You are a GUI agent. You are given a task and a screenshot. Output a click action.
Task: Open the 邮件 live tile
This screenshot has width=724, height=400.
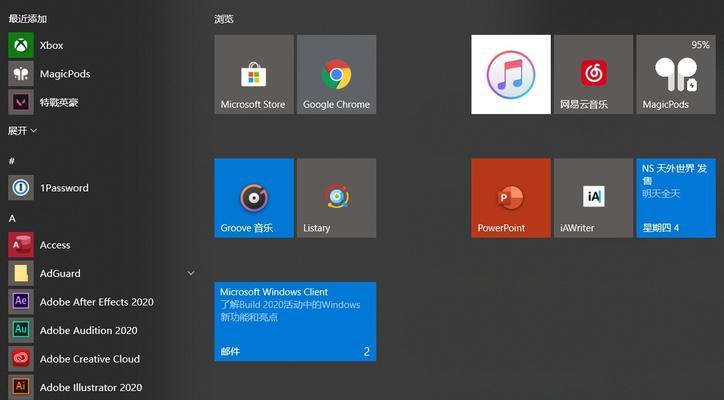point(295,321)
